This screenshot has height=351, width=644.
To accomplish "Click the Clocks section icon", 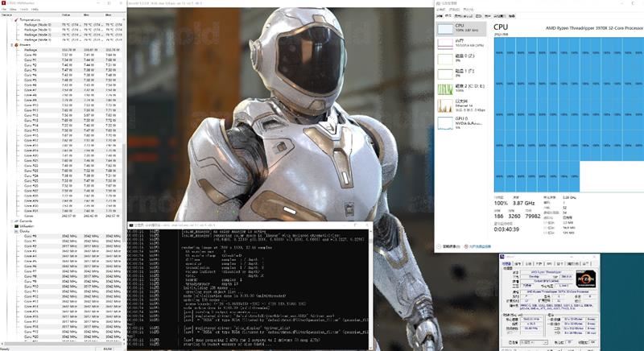I will coord(16,231).
